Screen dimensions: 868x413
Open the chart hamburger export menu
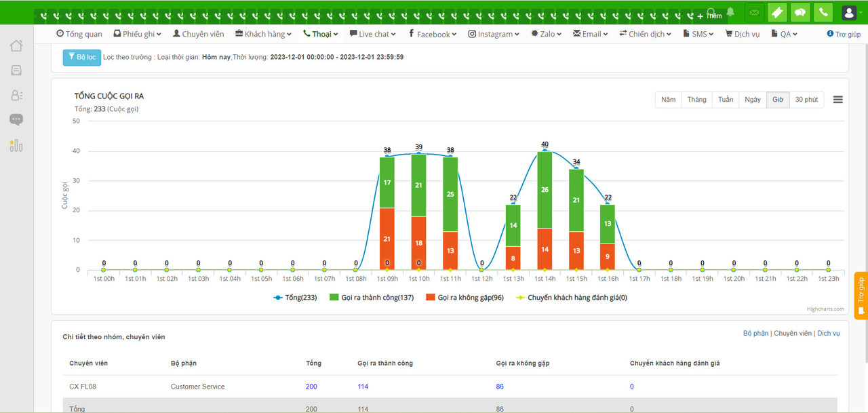pos(837,100)
